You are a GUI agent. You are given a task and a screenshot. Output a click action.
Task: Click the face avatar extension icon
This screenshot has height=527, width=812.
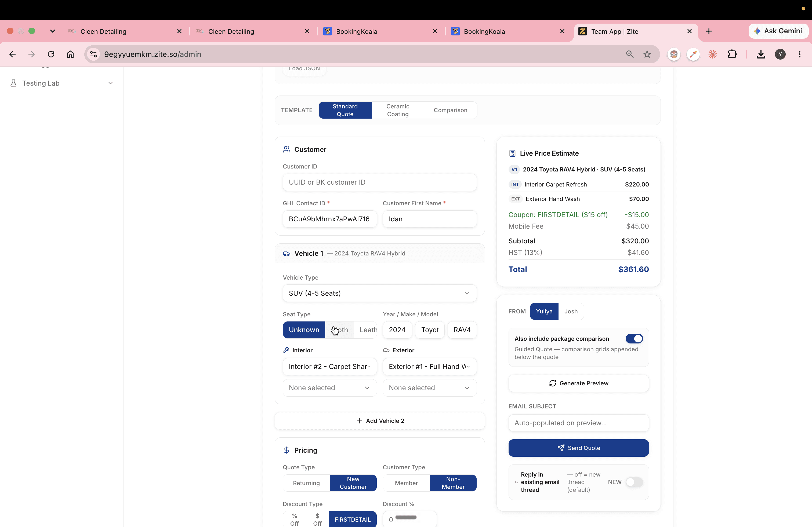(674, 54)
